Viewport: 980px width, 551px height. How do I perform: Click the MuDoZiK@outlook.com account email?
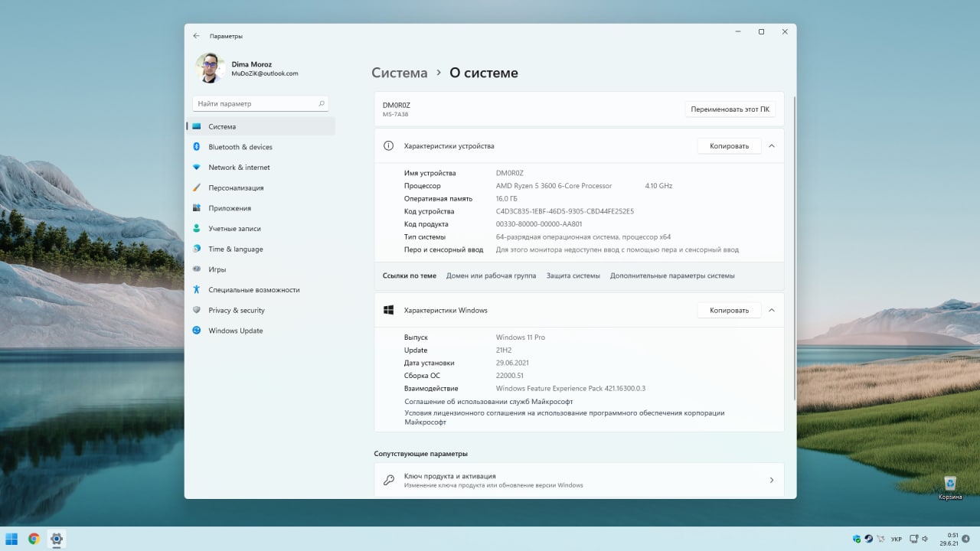[264, 73]
